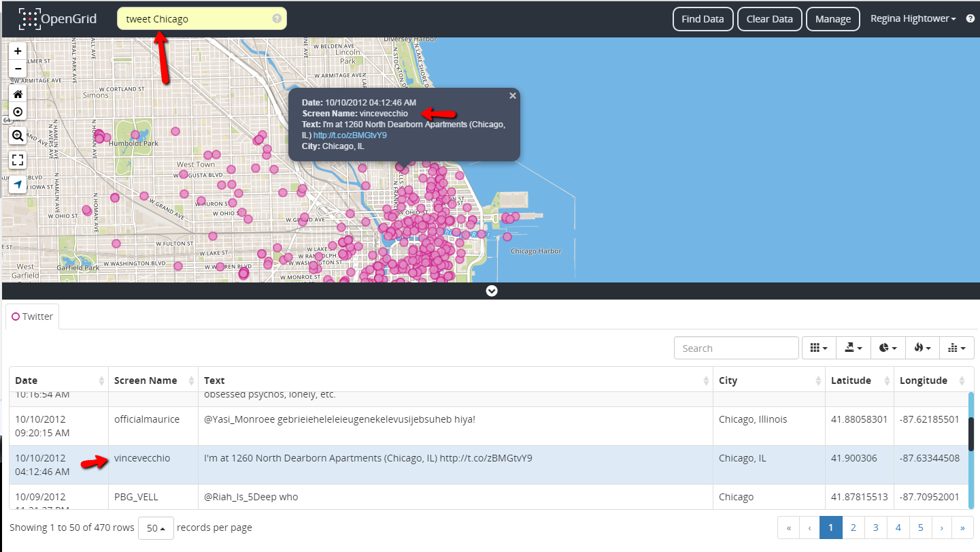The image size is (980, 552).
Task: Sort table by Latitude column
Action: point(860,380)
